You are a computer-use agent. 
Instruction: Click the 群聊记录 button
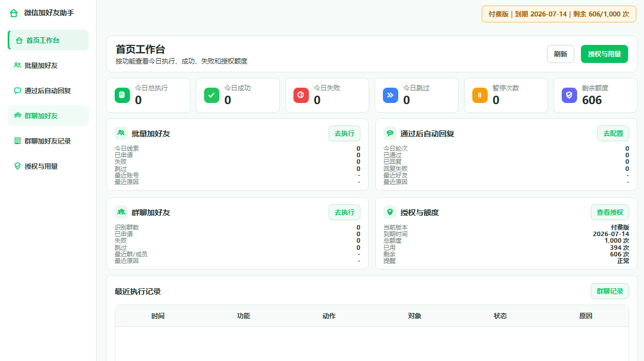coord(610,291)
